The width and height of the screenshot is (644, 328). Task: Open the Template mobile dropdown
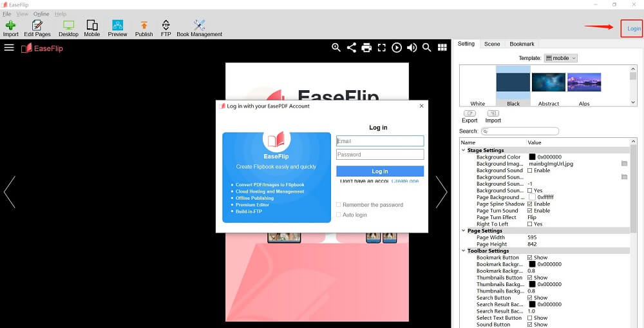(x=561, y=58)
